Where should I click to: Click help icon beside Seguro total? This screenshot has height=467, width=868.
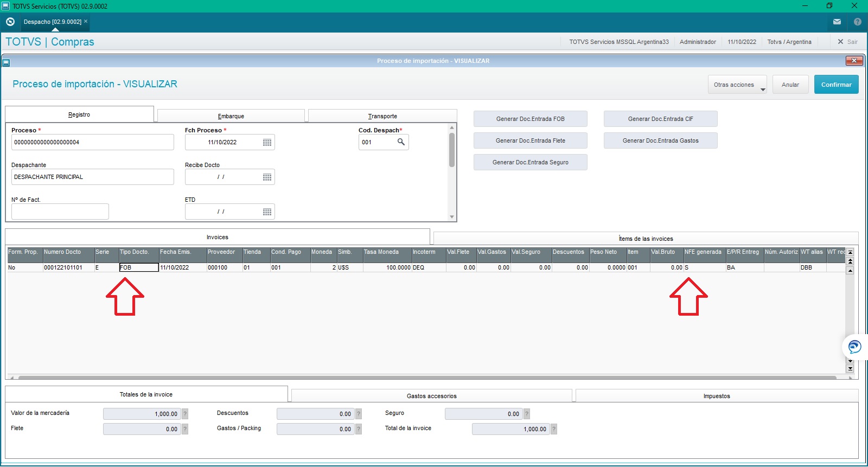point(527,414)
